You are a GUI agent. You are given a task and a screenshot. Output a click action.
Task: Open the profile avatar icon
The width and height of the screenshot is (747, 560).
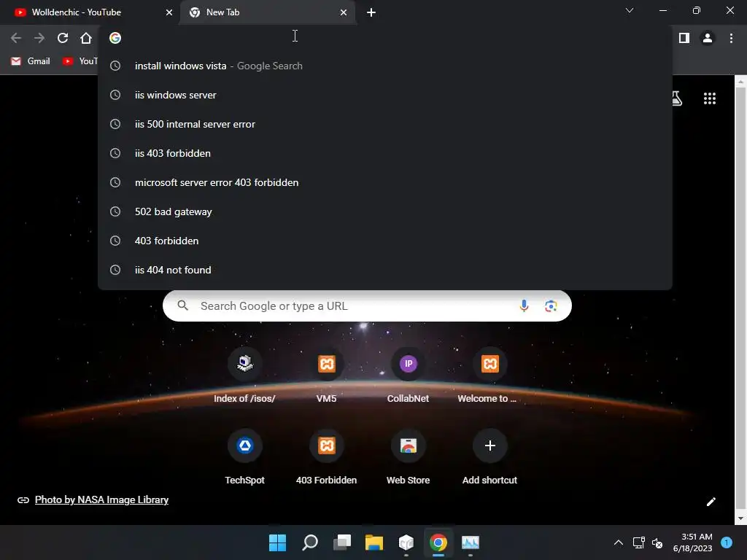[708, 38]
